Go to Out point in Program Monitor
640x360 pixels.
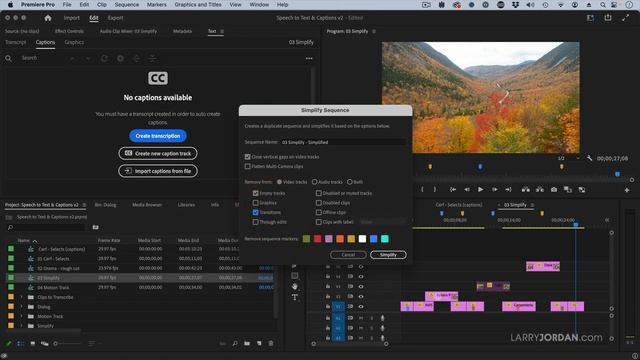[508, 189]
